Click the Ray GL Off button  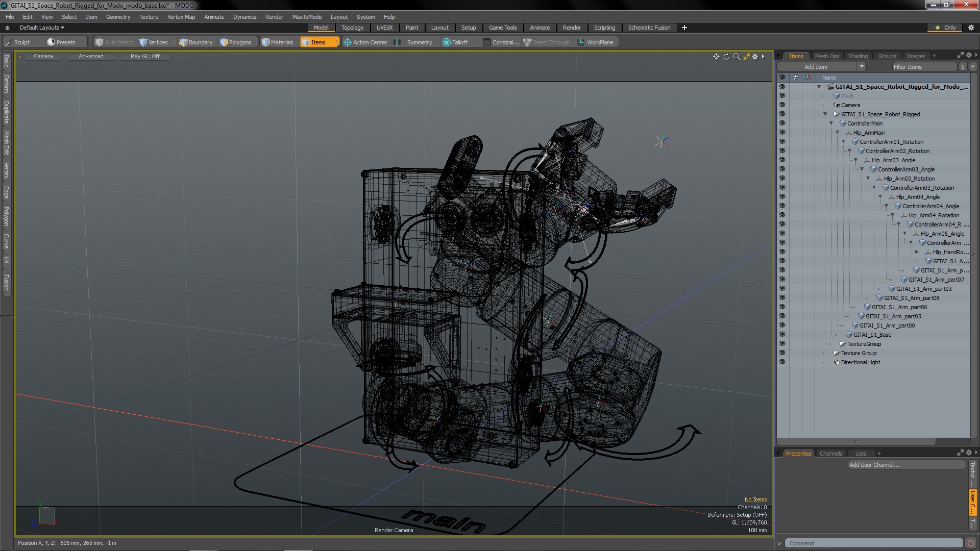145,57
